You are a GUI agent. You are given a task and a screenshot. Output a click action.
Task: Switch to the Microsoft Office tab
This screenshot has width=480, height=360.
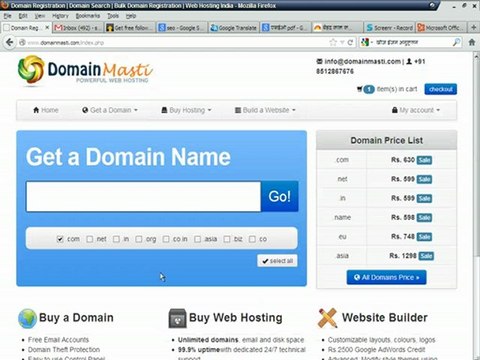(441, 28)
